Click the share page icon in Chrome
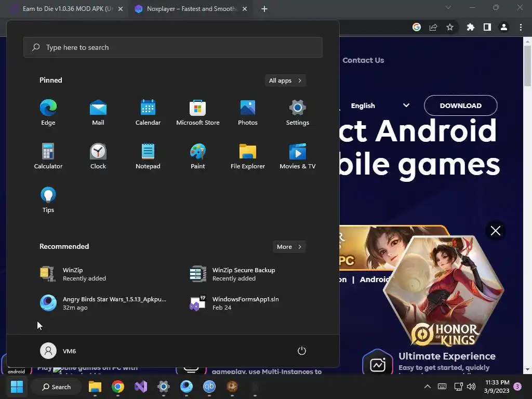This screenshot has width=532, height=399. [x=433, y=27]
